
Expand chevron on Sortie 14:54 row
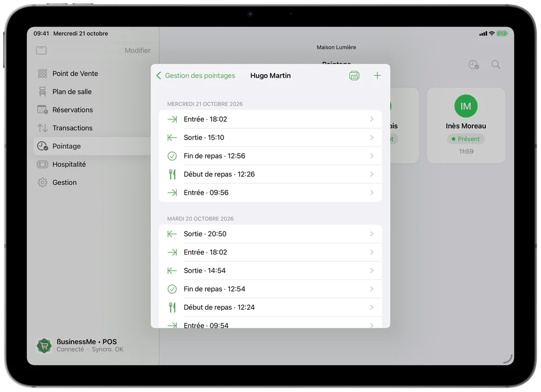372,270
